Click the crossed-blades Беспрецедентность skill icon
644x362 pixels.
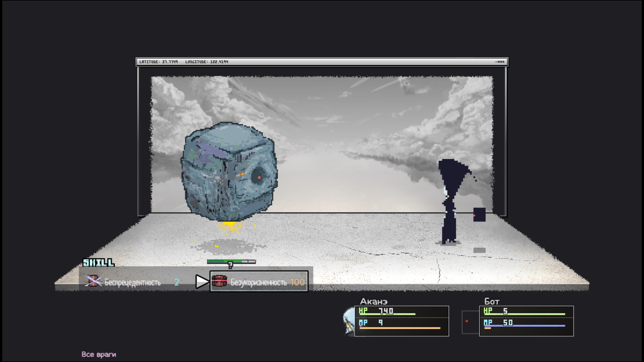[x=93, y=281]
